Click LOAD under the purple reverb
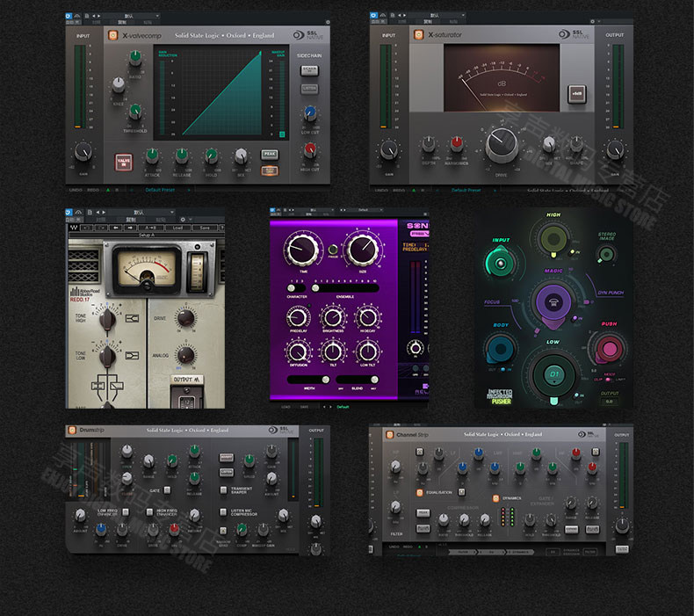This screenshot has height=616, width=694. pyautogui.click(x=286, y=407)
